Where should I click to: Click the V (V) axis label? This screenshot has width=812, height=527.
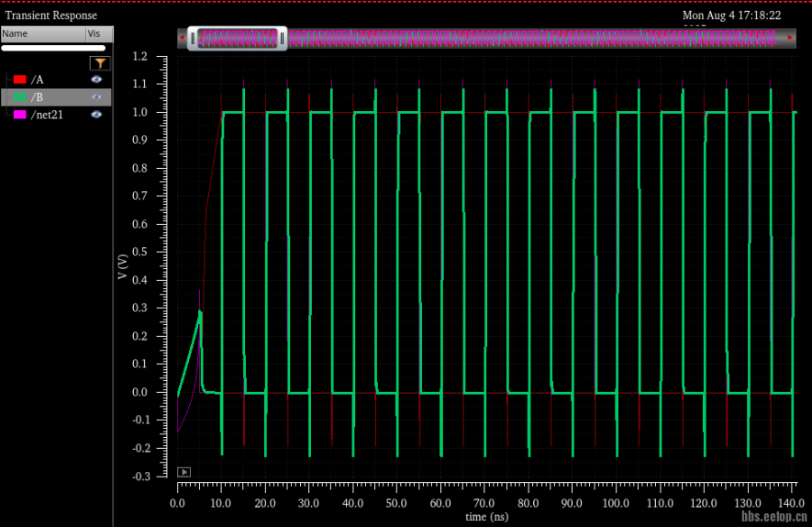point(122,267)
